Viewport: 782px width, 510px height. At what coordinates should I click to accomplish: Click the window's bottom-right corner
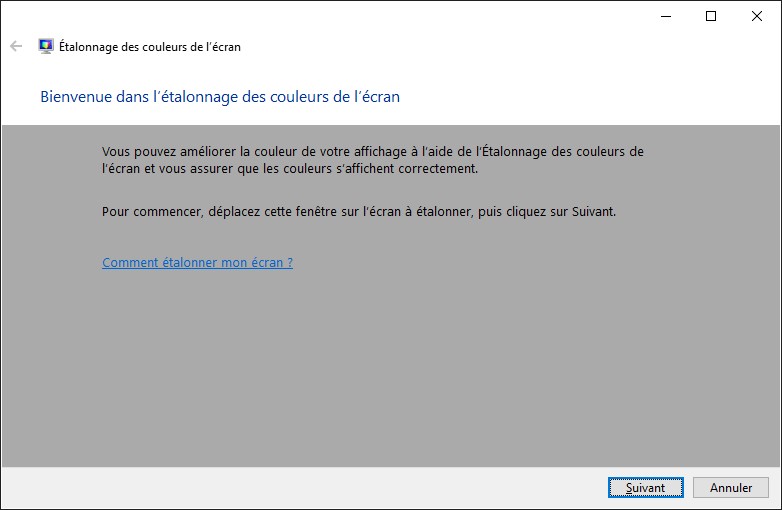click(x=779, y=507)
